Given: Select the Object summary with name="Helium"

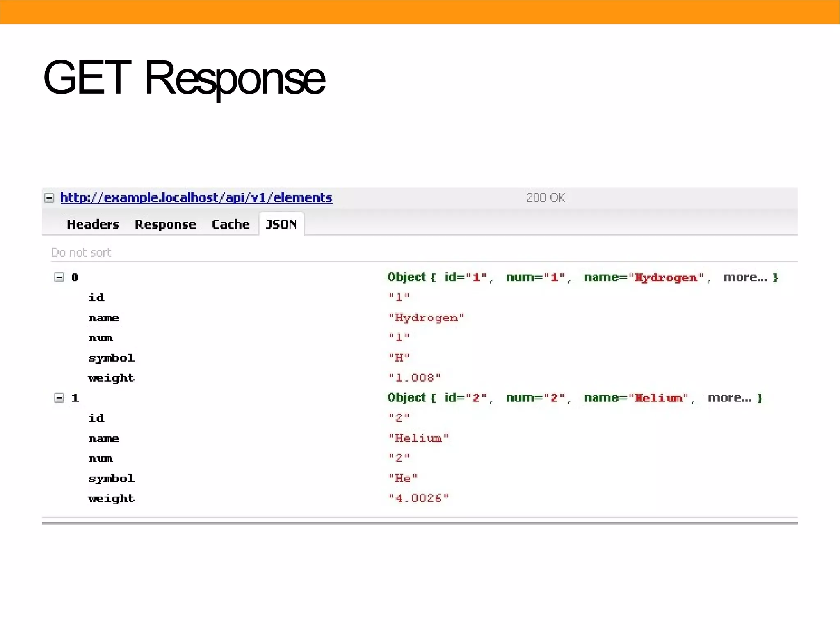Looking at the screenshot, I should (575, 398).
